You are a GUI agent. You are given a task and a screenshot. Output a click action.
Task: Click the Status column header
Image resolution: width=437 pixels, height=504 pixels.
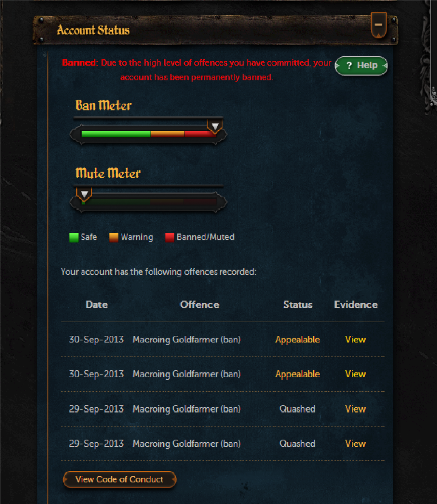298,304
